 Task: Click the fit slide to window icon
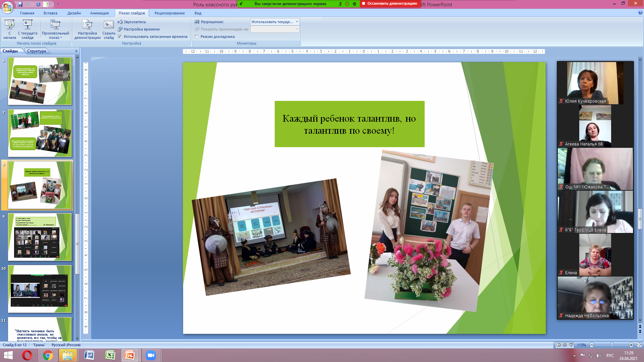pos(639,345)
